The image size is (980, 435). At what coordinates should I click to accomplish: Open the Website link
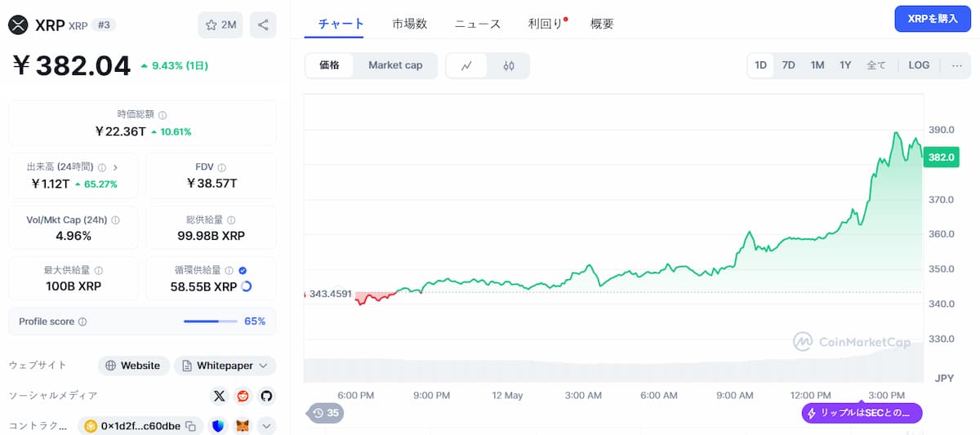[x=133, y=366]
